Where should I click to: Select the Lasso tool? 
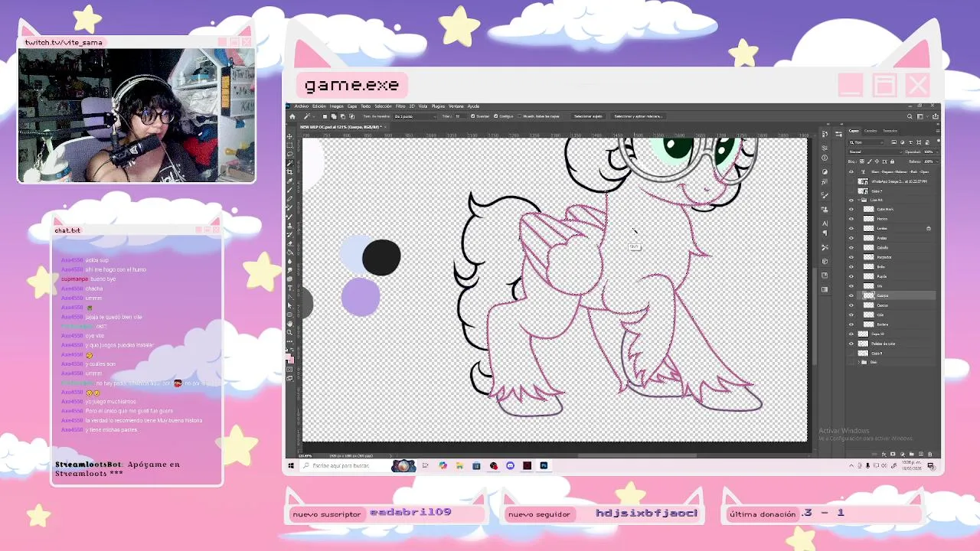click(289, 154)
